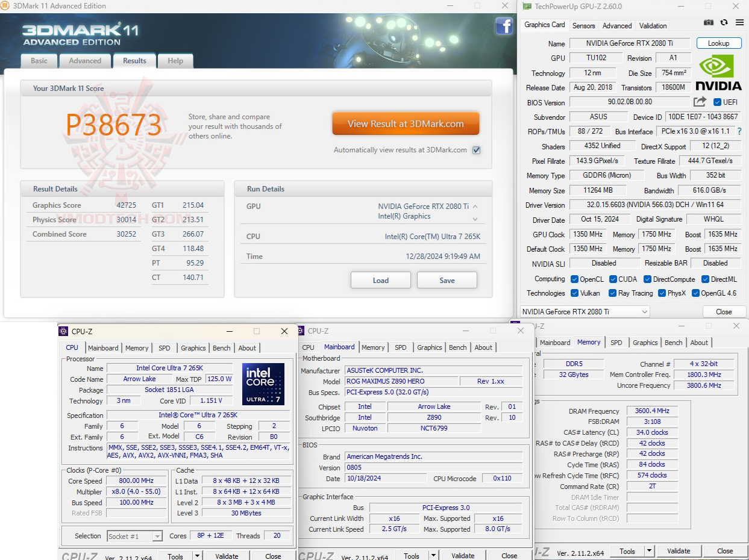
Task: Click Validate in the left CPU-Z window
Action: click(x=227, y=556)
